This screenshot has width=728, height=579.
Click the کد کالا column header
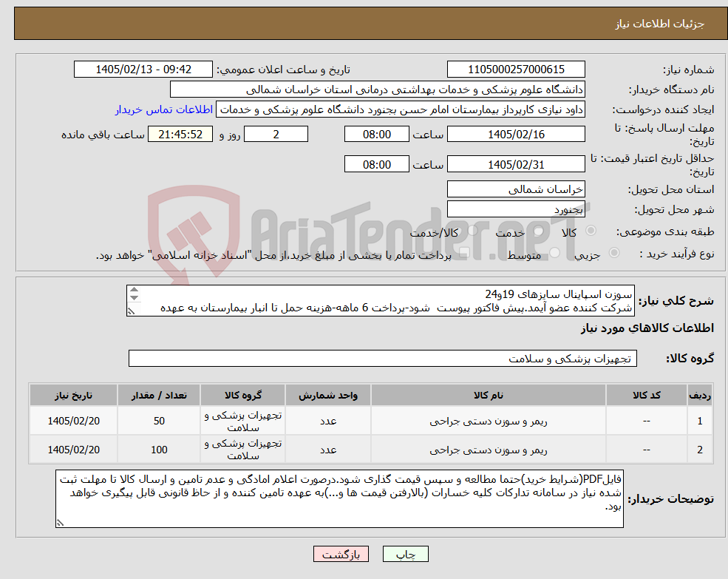coord(646,395)
